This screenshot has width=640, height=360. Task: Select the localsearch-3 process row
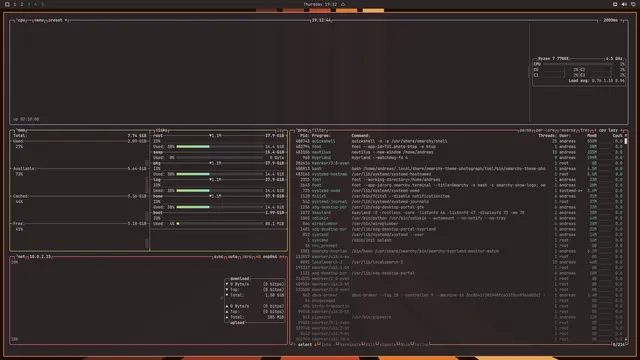[458, 262]
